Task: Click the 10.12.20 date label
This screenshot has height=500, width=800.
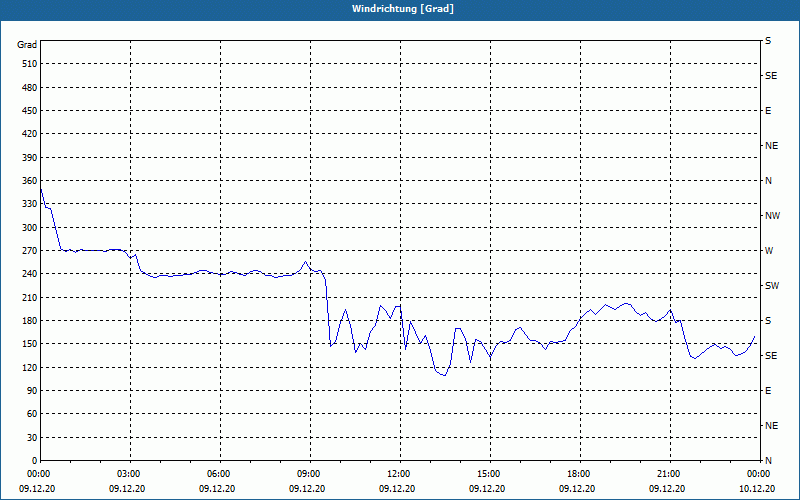Action: [x=757, y=488]
